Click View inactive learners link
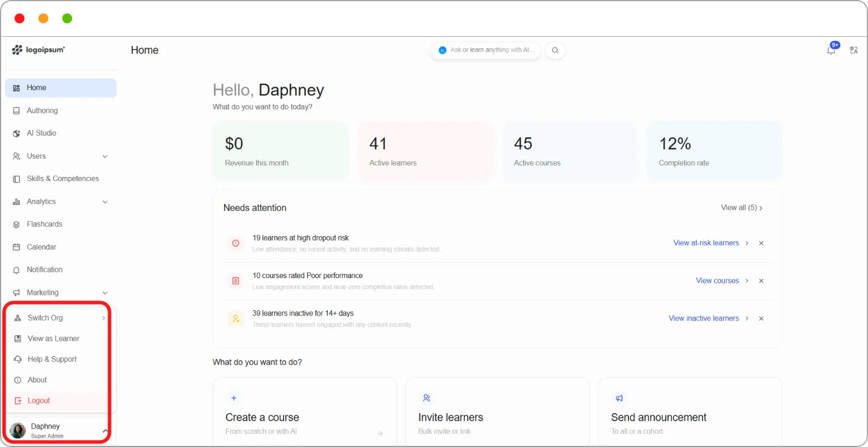Image resolution: width=868 pixels, height=447 pixels. pos(709,318)
